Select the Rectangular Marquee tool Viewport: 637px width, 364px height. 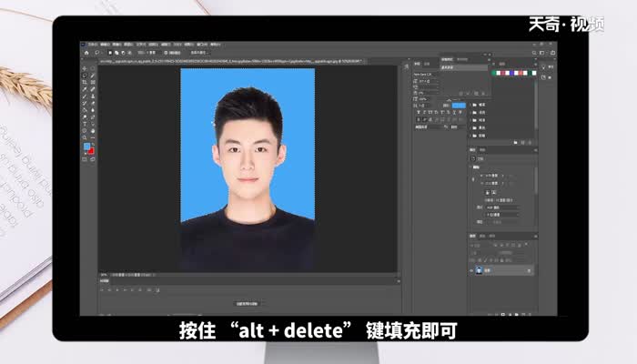pyautogui.click(x=93, y=68)
